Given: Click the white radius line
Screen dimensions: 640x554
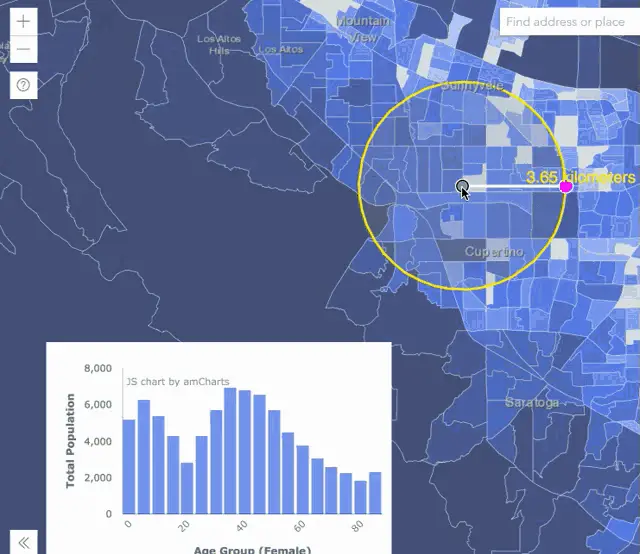Looking at the screenshot, I should (x=514, y=187).
